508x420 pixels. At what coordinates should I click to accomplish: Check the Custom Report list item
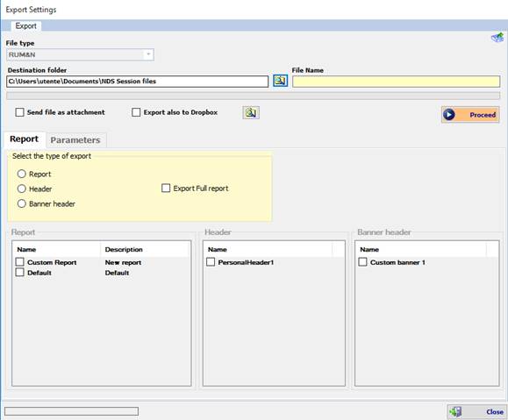(20, 261)
